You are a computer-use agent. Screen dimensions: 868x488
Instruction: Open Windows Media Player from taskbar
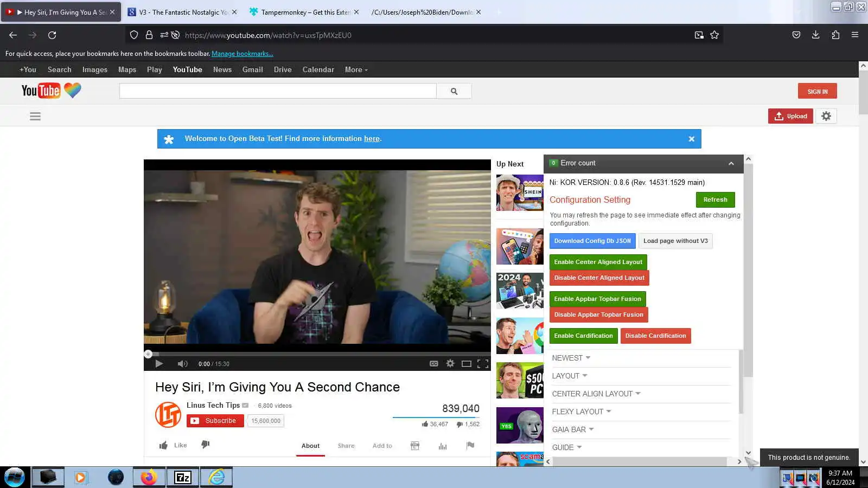(81, 477)
